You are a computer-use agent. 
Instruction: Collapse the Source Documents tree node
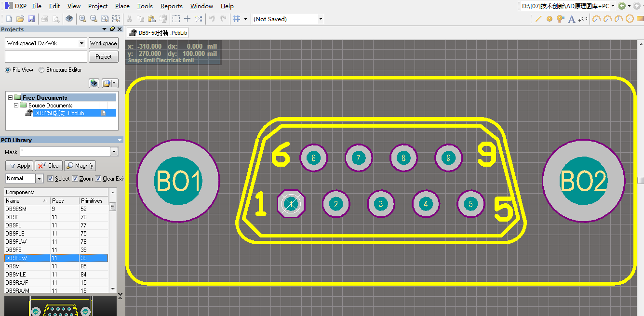(16, 105)
